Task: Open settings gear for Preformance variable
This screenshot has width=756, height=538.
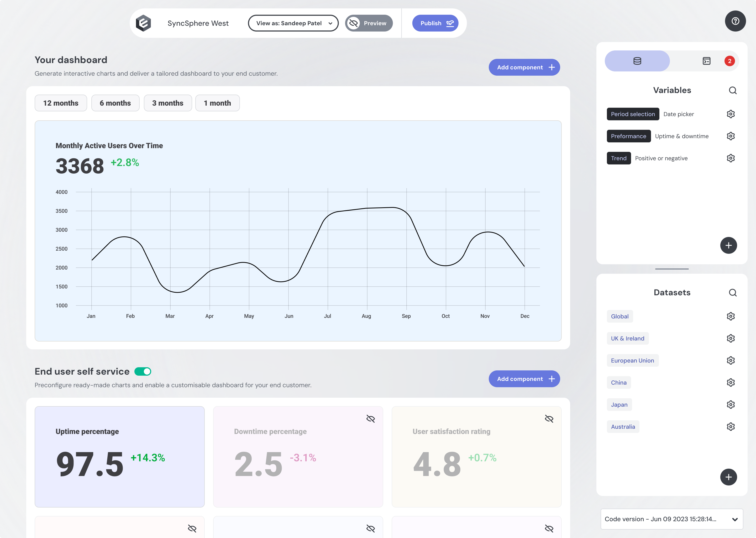Action: point(731,136)
